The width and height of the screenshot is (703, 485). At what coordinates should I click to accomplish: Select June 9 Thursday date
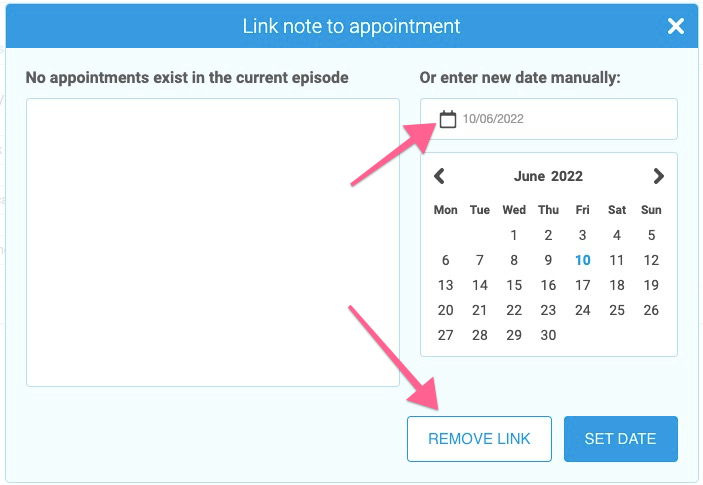coord(548,260)
